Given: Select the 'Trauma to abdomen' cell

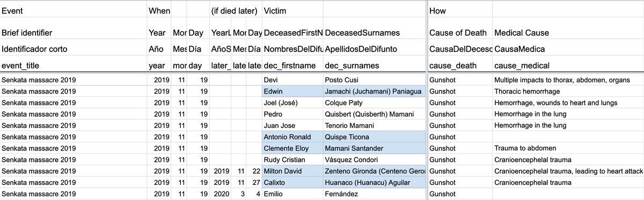Looking at the screenshot, I should (568, 148).
